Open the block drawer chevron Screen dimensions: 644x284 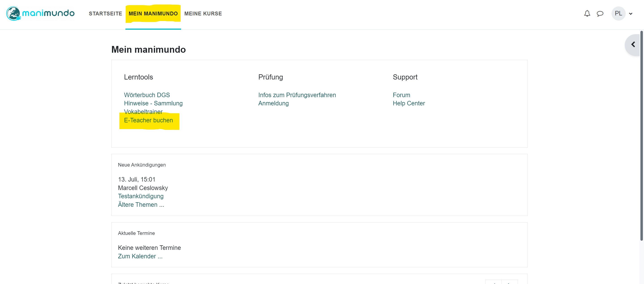coord(633,45)
